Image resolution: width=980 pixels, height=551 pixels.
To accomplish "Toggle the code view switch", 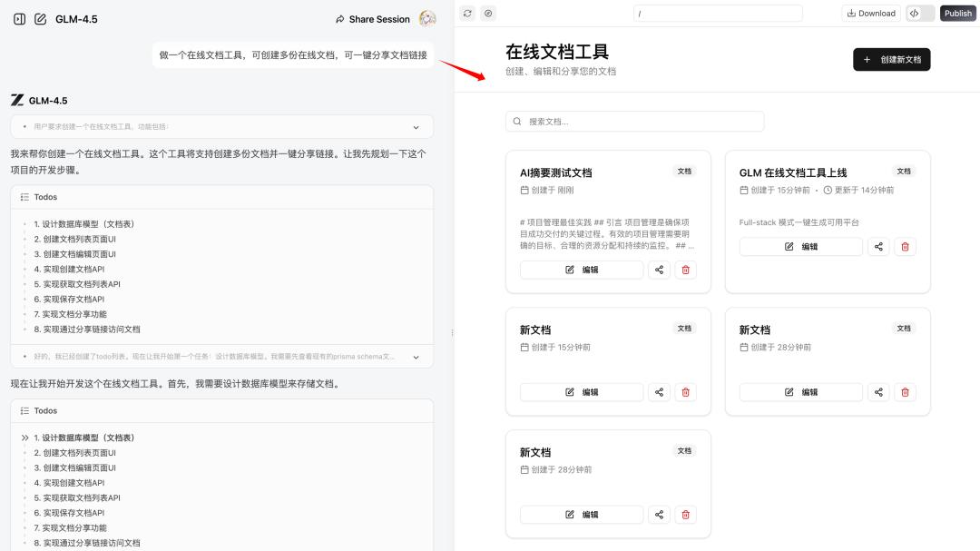I will [x=919, y=14].
